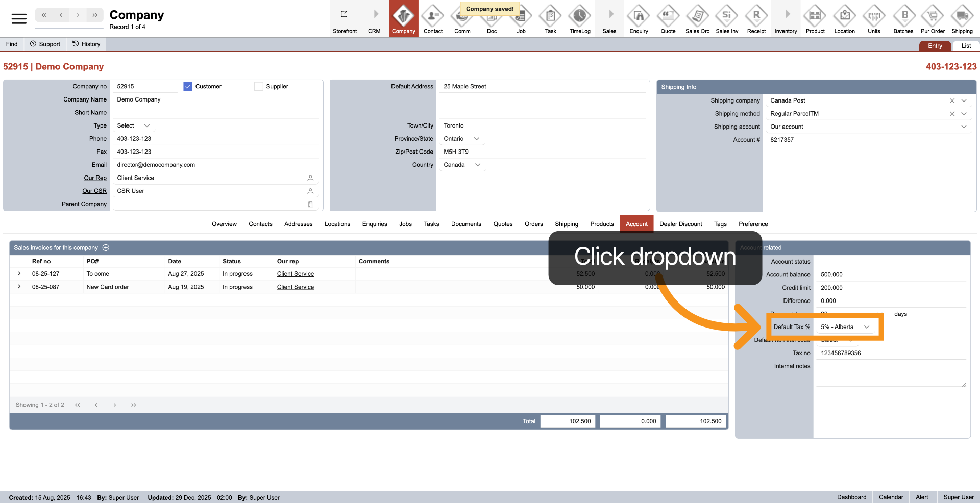Switch to the Dealer Discount tab
Screen dimensions: 980x503
click(x=680, y=224)
